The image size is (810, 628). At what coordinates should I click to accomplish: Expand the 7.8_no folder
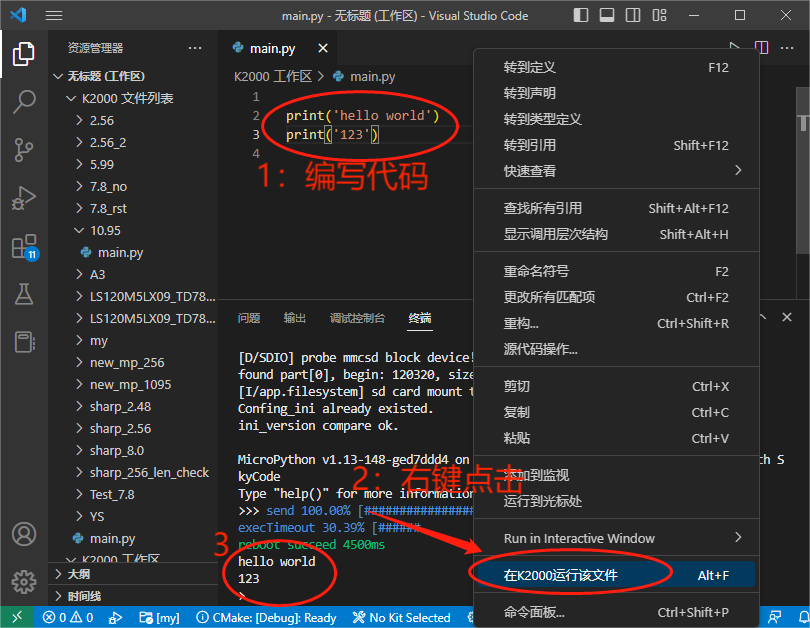133,186
